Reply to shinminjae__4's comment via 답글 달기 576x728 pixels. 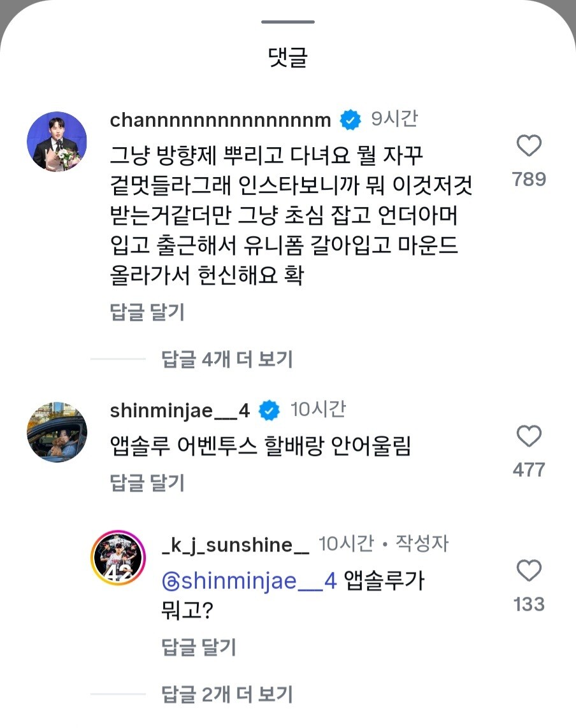(147, 482)
